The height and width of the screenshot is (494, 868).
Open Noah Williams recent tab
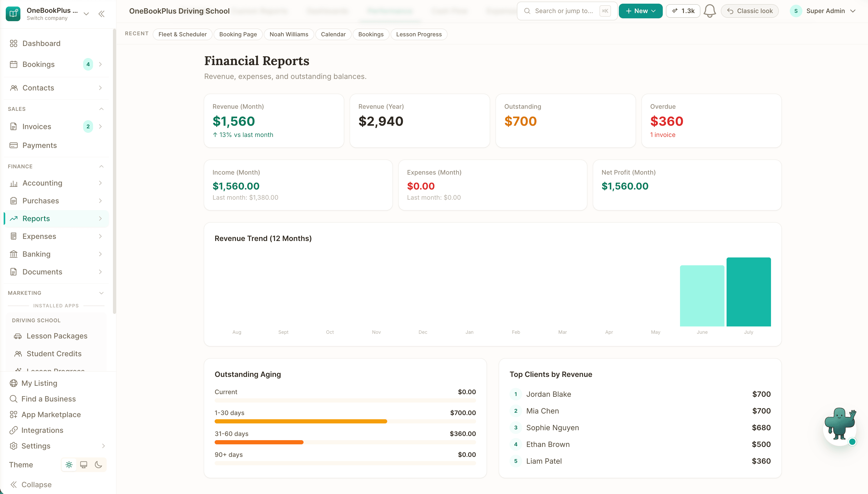[x=289, y=34]
